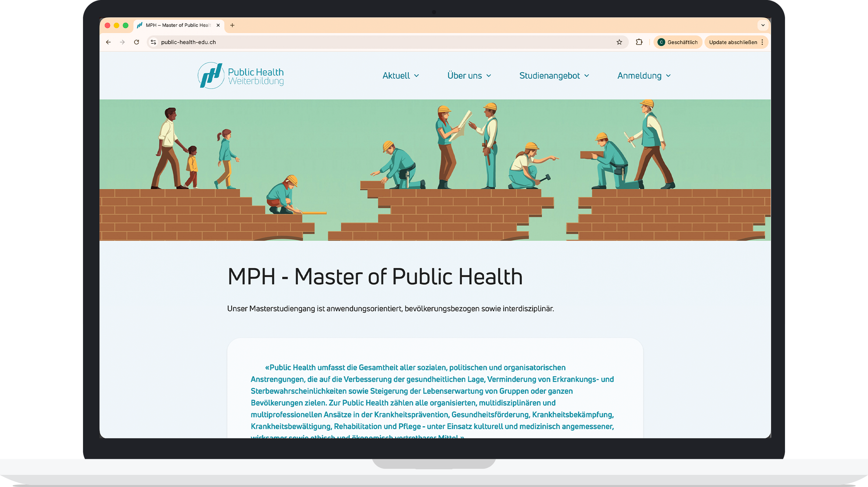Open the three-dot Chrome menu
This screenshot has height=487, width=868.
(x=762, y=42)
